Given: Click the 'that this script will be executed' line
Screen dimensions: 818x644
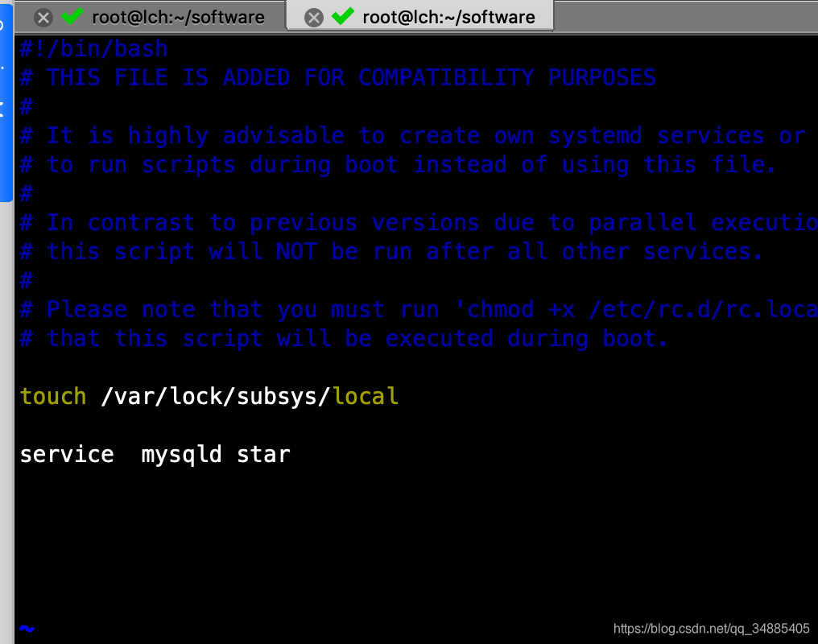Looking at the screenshot, I should [344, 339].
